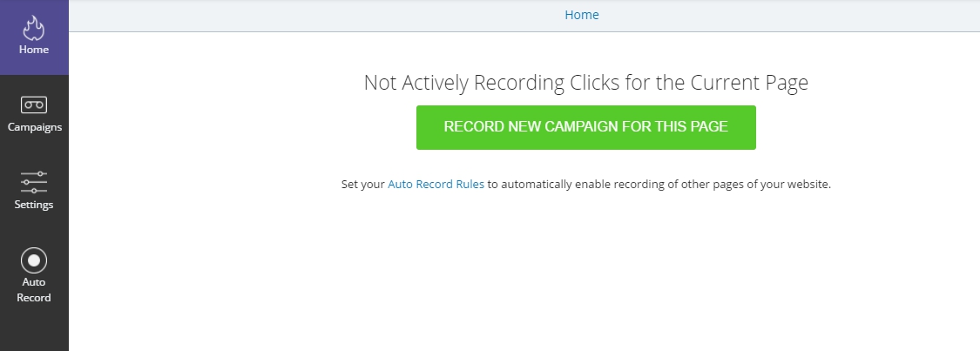Click the word Record in the sidebar

tap(34, 298)
